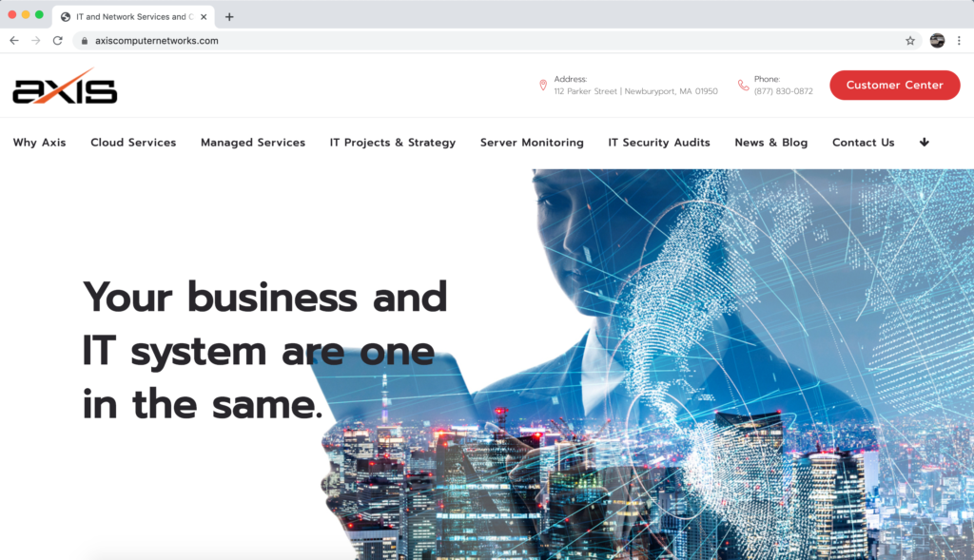This screenshot has height=560, width=974.
Task: View site info via padlock icon
Action: point(85,40)
